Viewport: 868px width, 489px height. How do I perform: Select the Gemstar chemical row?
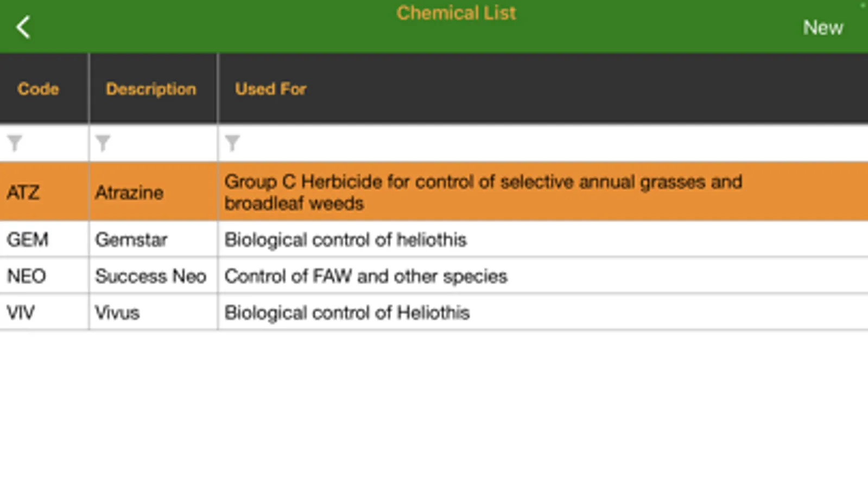pyautogui.click(x=131, y=240)
